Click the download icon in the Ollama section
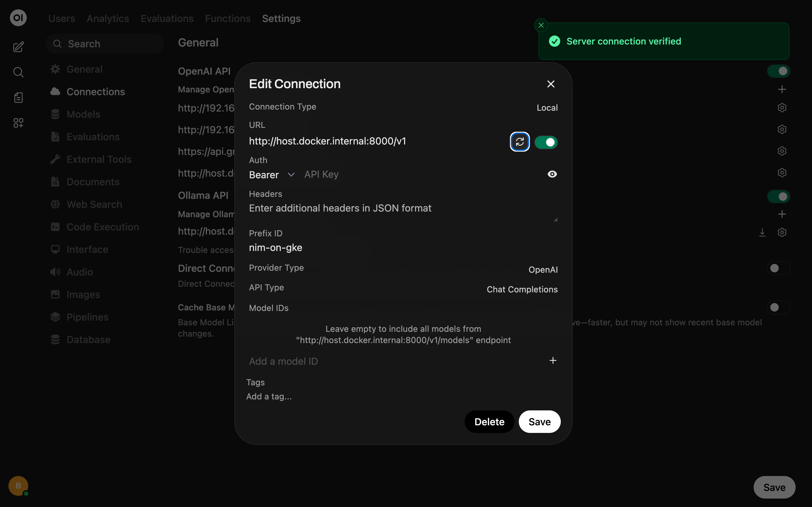This screenshot has height=507, width=812. pos(762,232)
